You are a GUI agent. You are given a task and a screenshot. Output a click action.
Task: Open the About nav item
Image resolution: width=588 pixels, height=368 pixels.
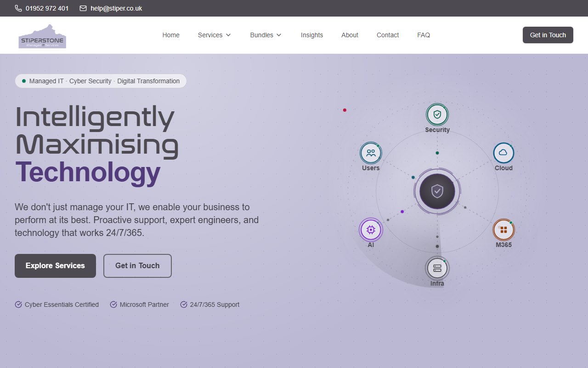350,35
